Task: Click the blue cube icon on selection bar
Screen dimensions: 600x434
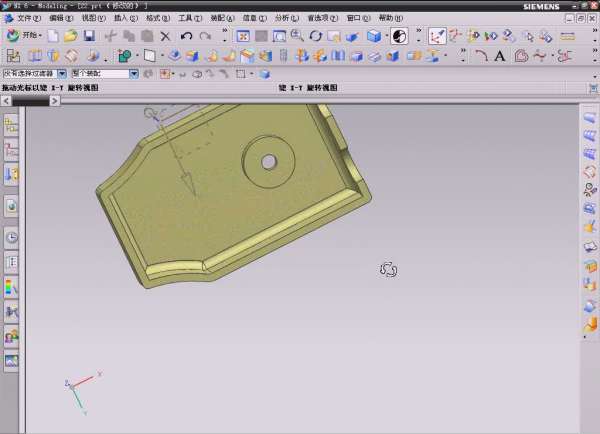Action: click(x=265, y=74)
